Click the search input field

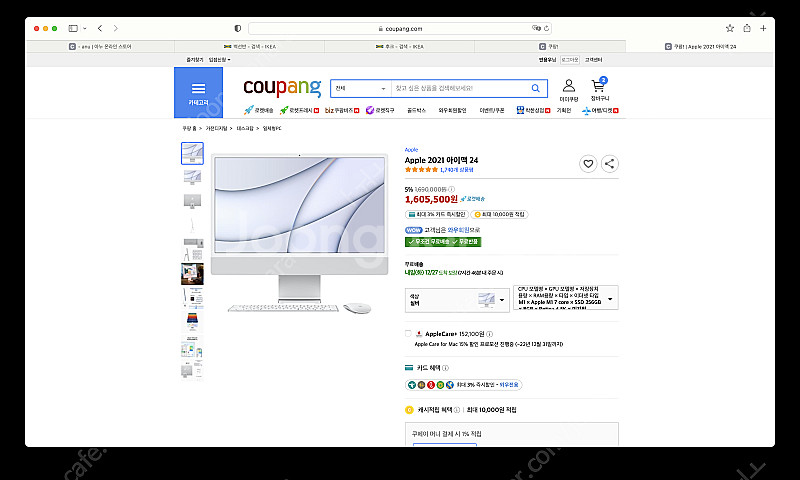click(x=460, y=88)
